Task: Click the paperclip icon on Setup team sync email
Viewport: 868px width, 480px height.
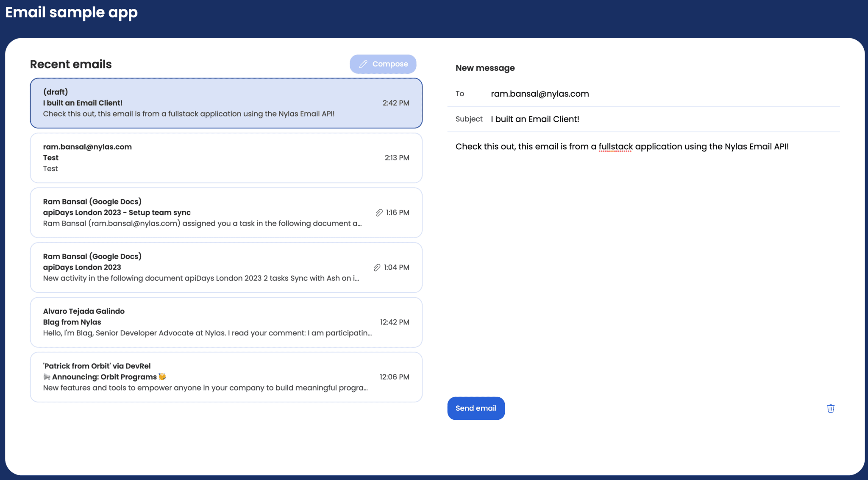Action: (x=379, y=213)
